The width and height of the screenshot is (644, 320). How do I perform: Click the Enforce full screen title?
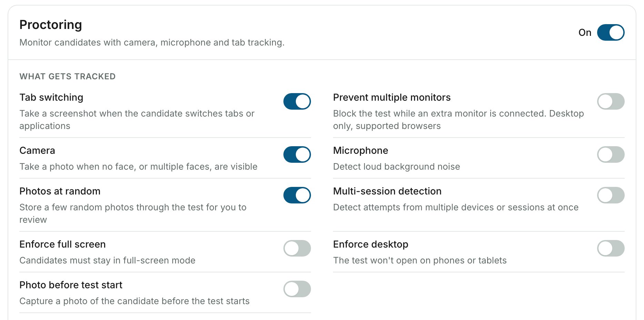pos(62,244)
